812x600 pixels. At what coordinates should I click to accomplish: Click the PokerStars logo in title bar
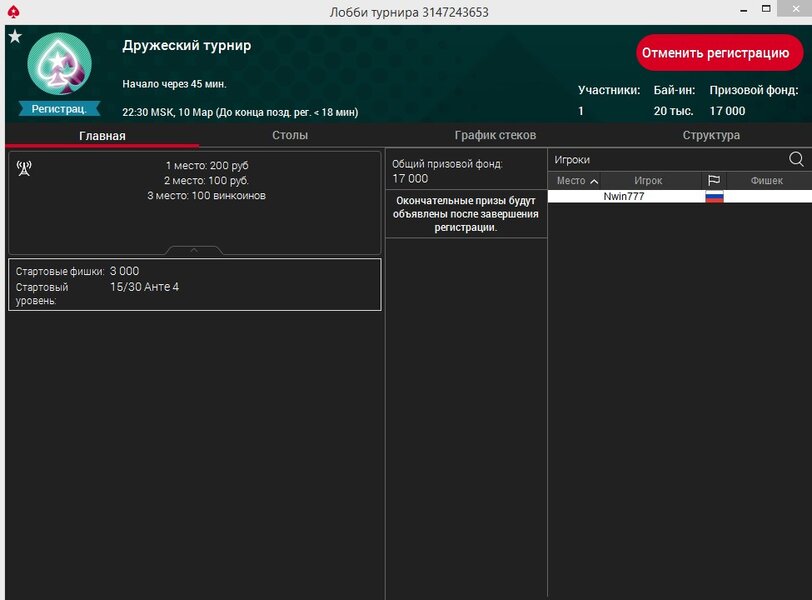tap(13, 11)
